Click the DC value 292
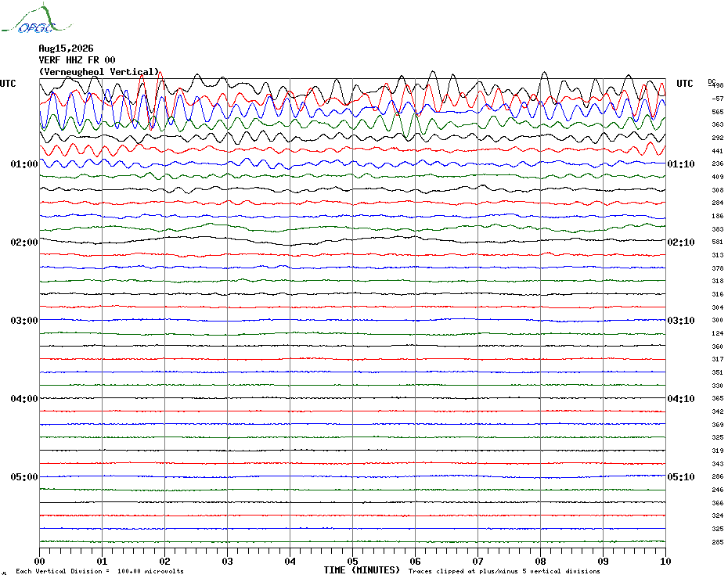The height and width of the screenshot is (582, 728). [717, 138]
